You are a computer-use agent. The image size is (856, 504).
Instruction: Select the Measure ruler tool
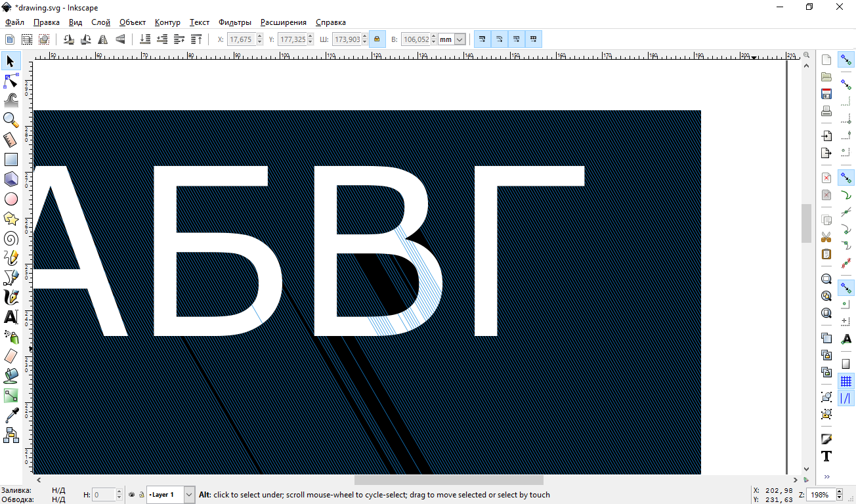click(x=11, y=140)
